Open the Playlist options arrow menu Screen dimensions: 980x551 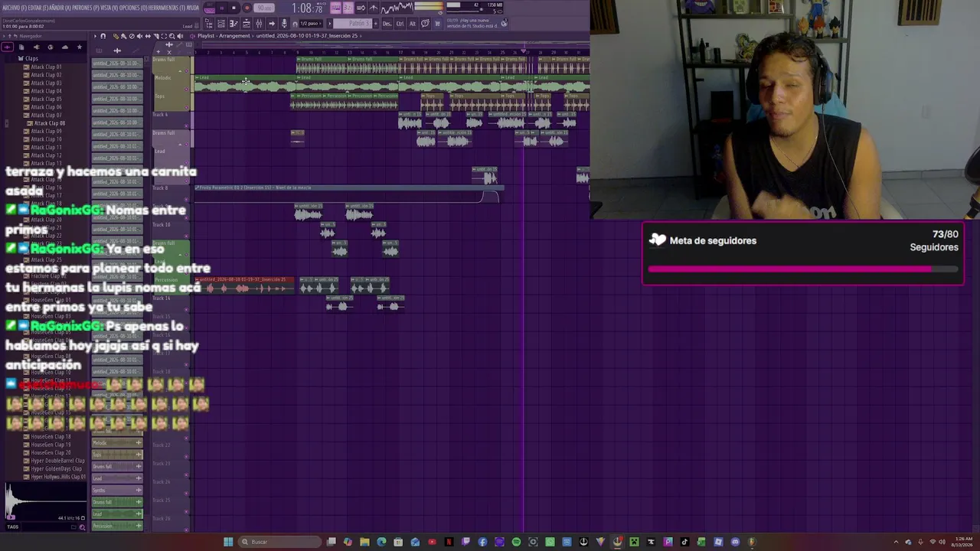(95, 36)
